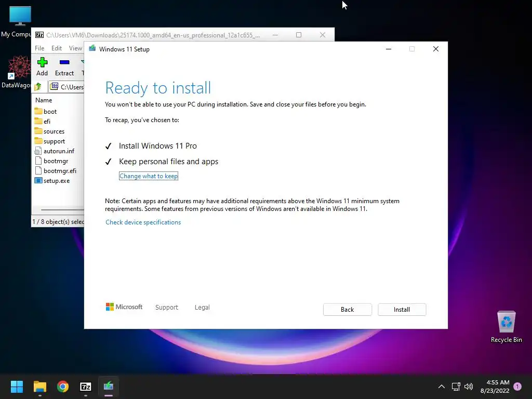Screen dimensions: 532x399
Task: Maximize the 7-Zip window
Action: pos(299,35)
